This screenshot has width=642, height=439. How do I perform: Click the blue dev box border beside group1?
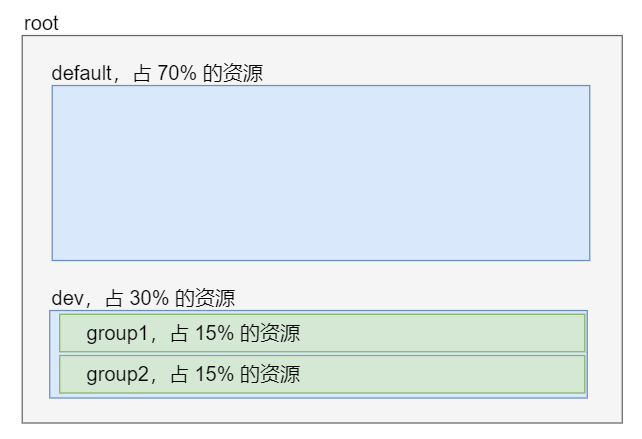pyautogui.click(x=54, y=333)
